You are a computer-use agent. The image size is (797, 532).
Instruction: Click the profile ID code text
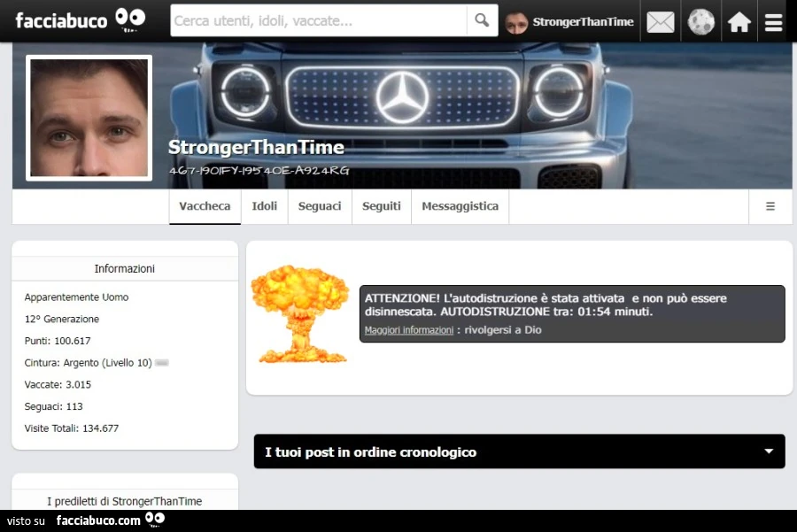pyautogui.click(x=259, y=171)
